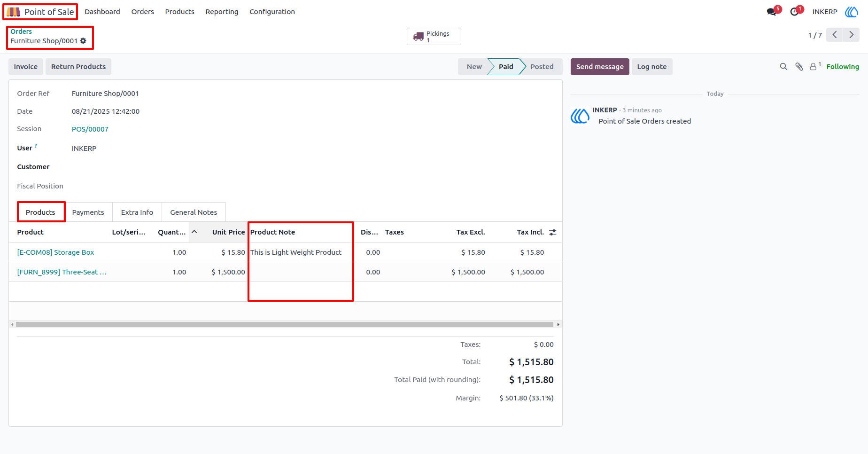The image size is (868, 454).
Task: Switch to the General Notes tab
Action: click(194, 212)
